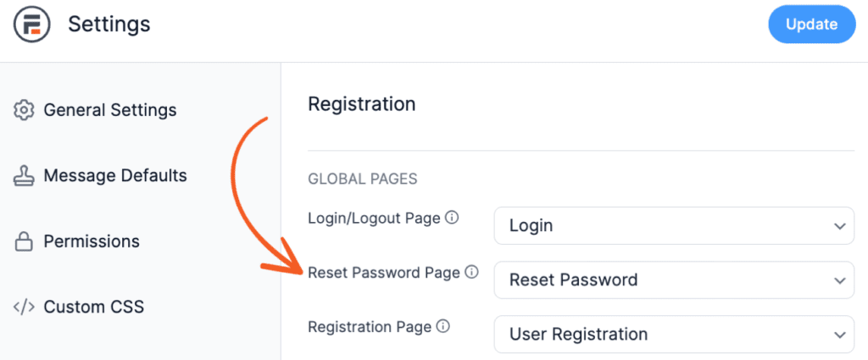Open the Login/Logout Page dropdown
This screenshot has height=360, width=868.
click(x=674, y=225)
